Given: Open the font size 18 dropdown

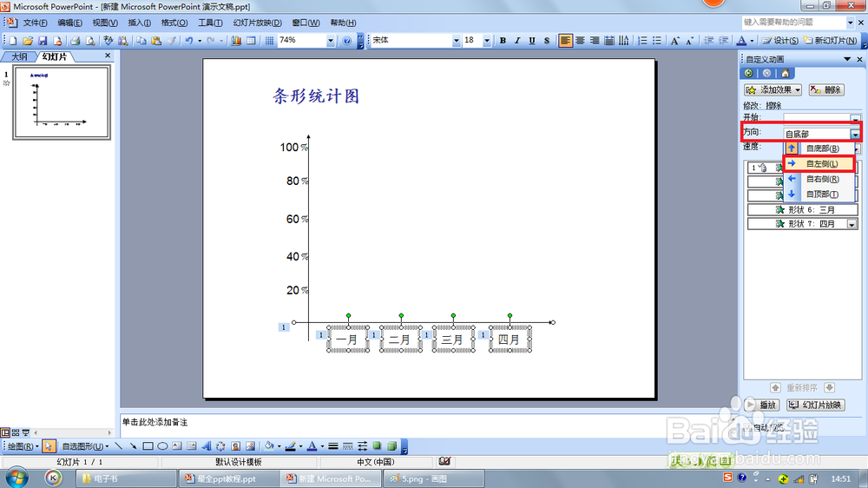Looking at the screenshot, I should 487,41.
